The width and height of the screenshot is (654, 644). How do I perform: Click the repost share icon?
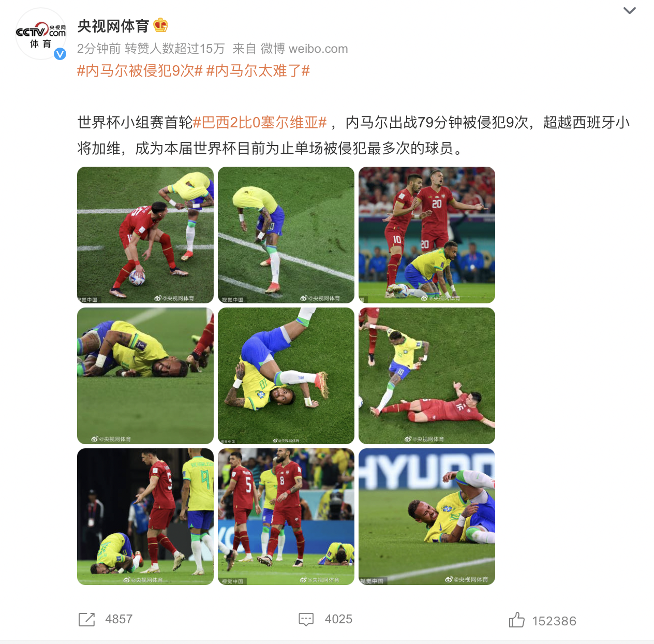pyautogui.click(x=86, y=619)
